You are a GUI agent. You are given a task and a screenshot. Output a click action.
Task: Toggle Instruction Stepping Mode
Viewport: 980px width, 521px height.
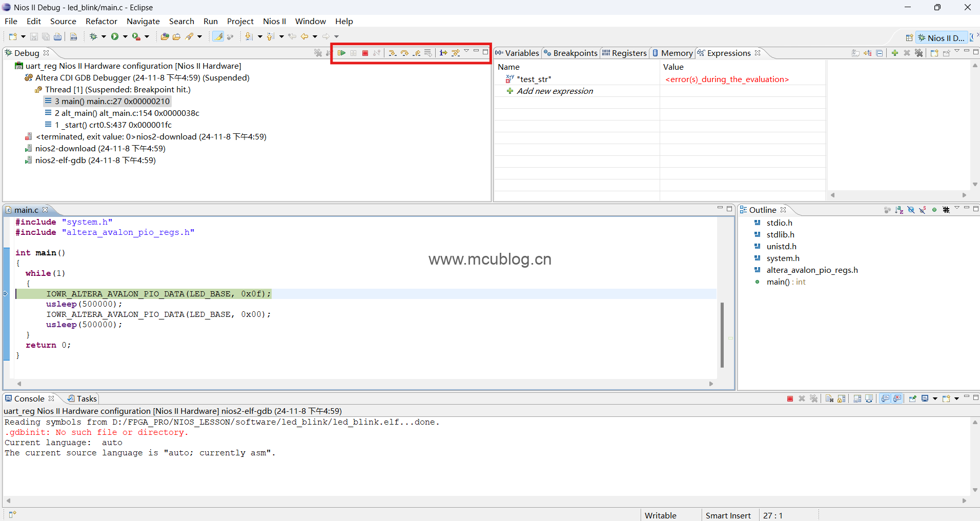(x=443, y=53)
